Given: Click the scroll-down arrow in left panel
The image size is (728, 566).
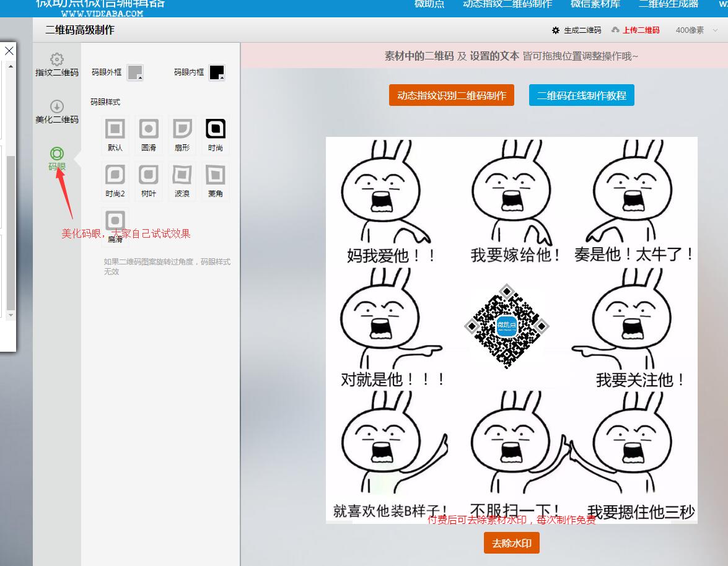Looking at the screenshot, I should click(x=11, y=315).
